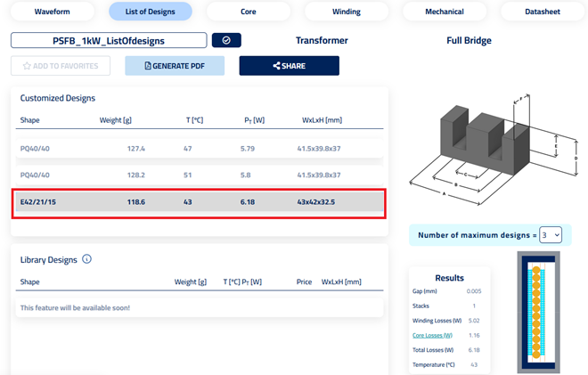Click the T [°C] header in Customized Designs
This screenshot has height=375, width=588.
[194, 120]
